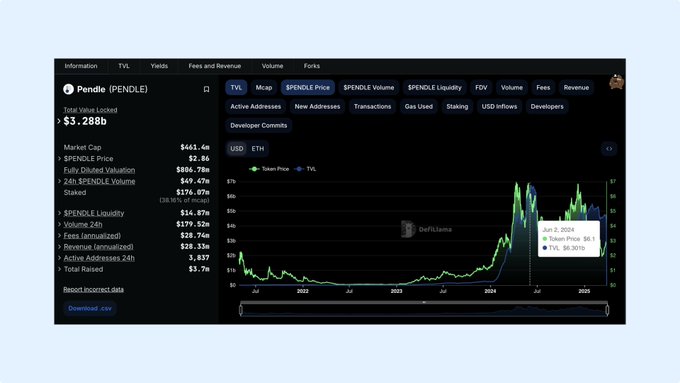Toggle the Mcap chart metric
The image size is (680, 383).
click(x=264, y=88)
